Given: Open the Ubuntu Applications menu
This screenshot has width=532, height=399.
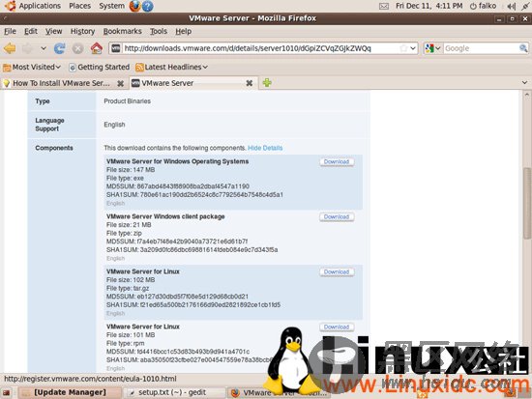Looking at the screenshot, I should coord(40,6).
